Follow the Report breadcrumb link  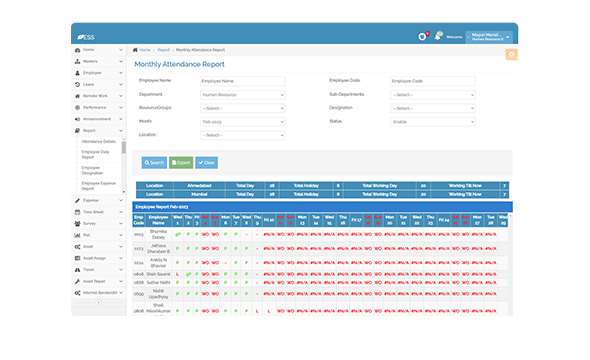click(164, 50)
